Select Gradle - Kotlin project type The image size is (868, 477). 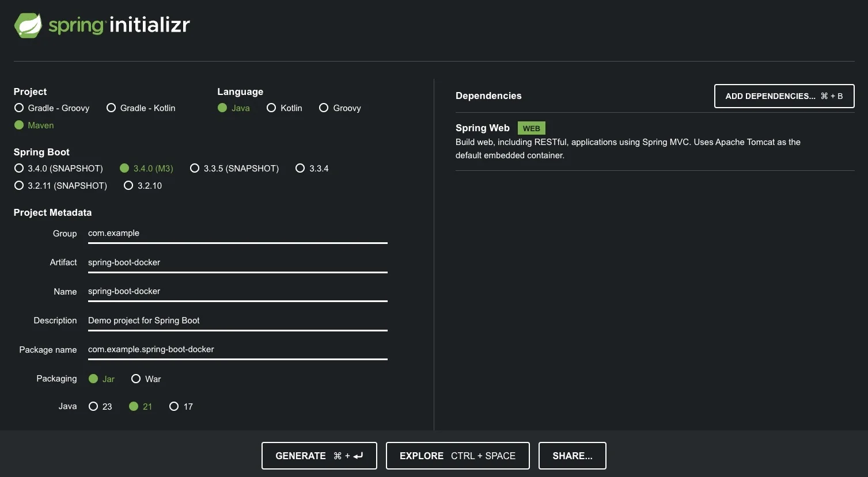[x=111, y=108]
